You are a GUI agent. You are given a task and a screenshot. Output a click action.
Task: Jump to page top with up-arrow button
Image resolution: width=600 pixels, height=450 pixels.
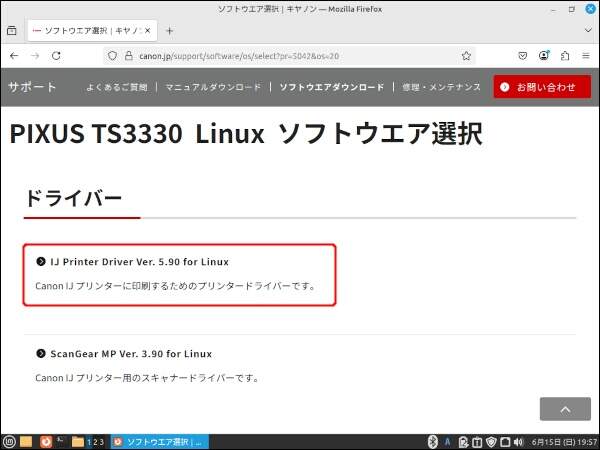565,409
